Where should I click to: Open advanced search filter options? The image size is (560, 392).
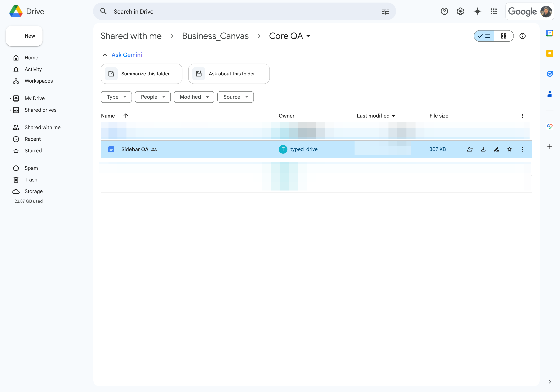point(385,11)
